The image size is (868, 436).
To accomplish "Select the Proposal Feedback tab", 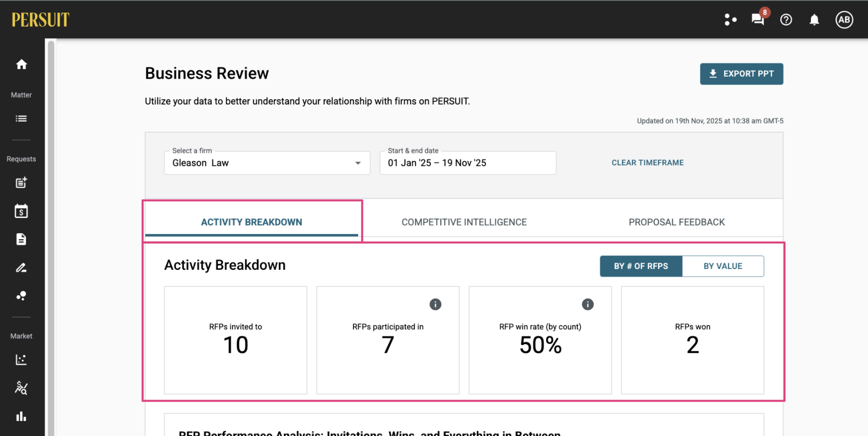I will (x=676, y=222).
